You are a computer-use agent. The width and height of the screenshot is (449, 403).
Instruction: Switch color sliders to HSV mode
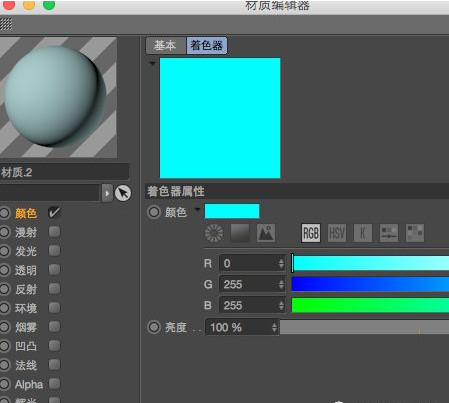pos(337,233)
